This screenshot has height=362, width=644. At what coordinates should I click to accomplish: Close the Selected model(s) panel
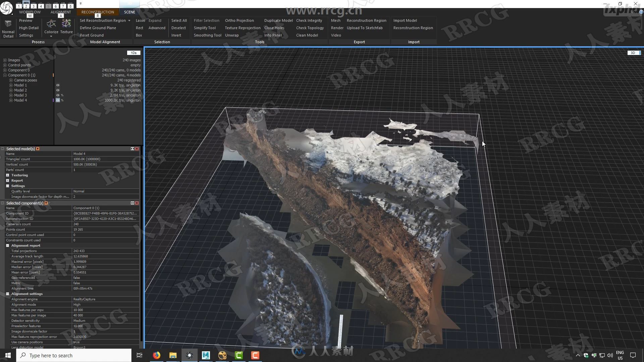[137, 149]
